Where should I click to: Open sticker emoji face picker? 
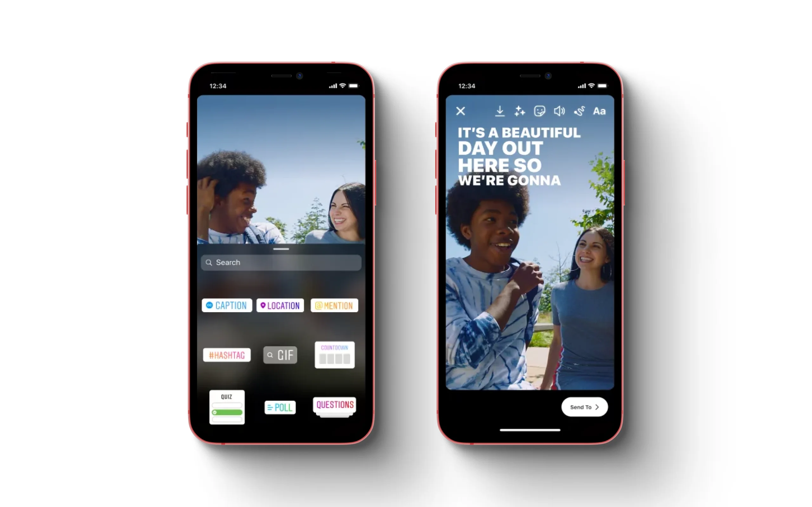coord(538,111)
